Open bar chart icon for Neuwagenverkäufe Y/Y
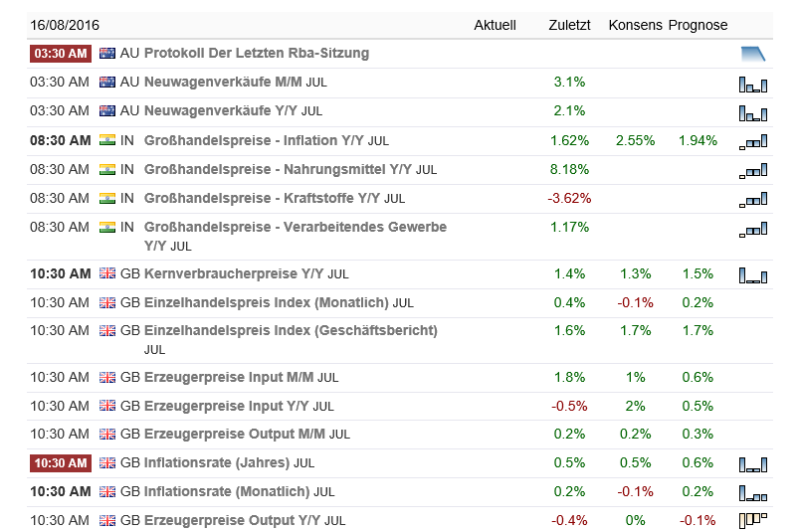 (x=752, y=113)
